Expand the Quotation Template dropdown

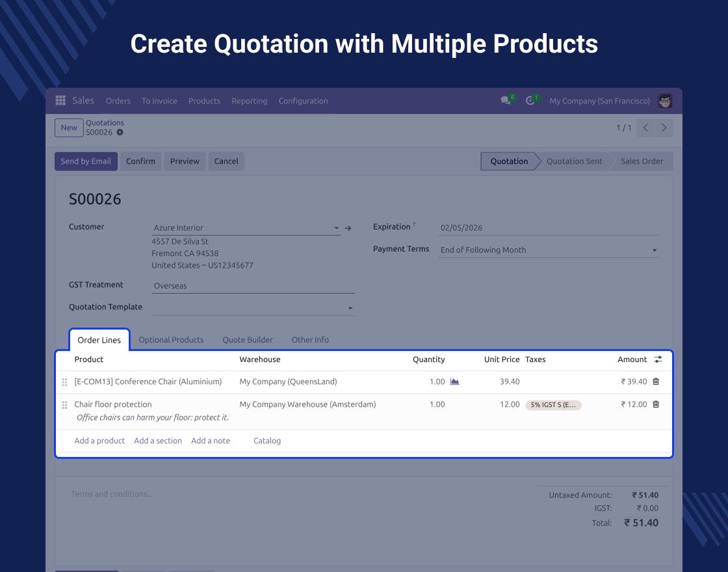coord(350,308)
